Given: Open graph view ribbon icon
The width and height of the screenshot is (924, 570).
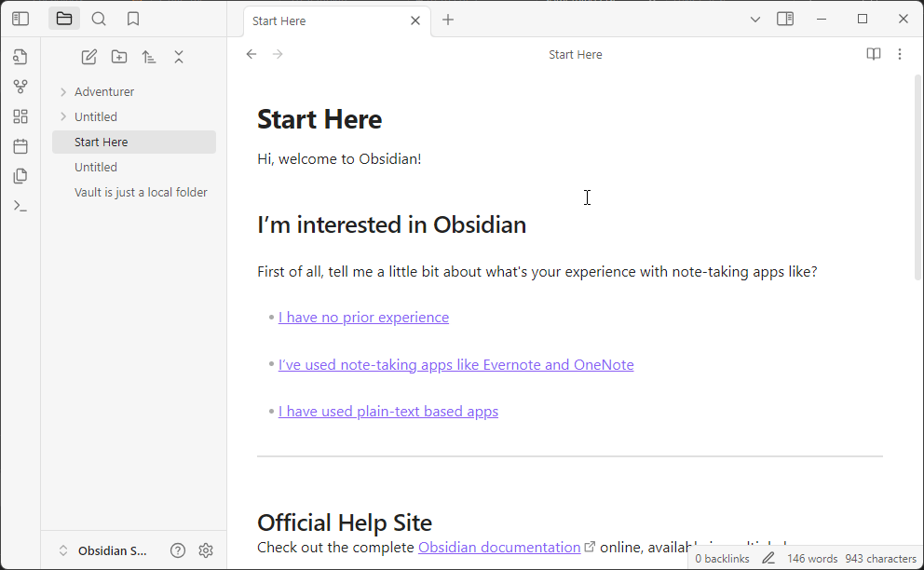Looking at the screenshot, I should 20,87.
